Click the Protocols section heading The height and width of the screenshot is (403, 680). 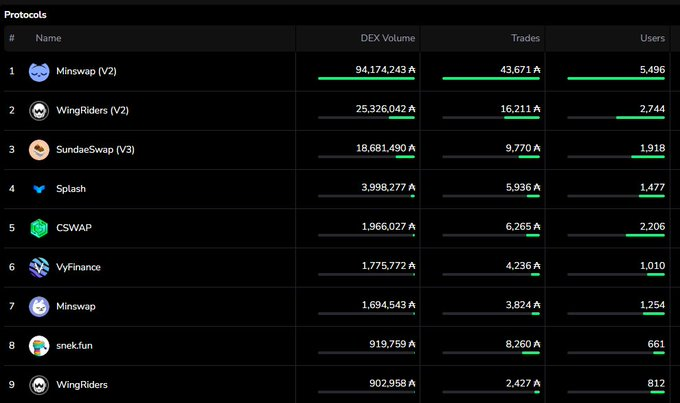pos(25,15)
